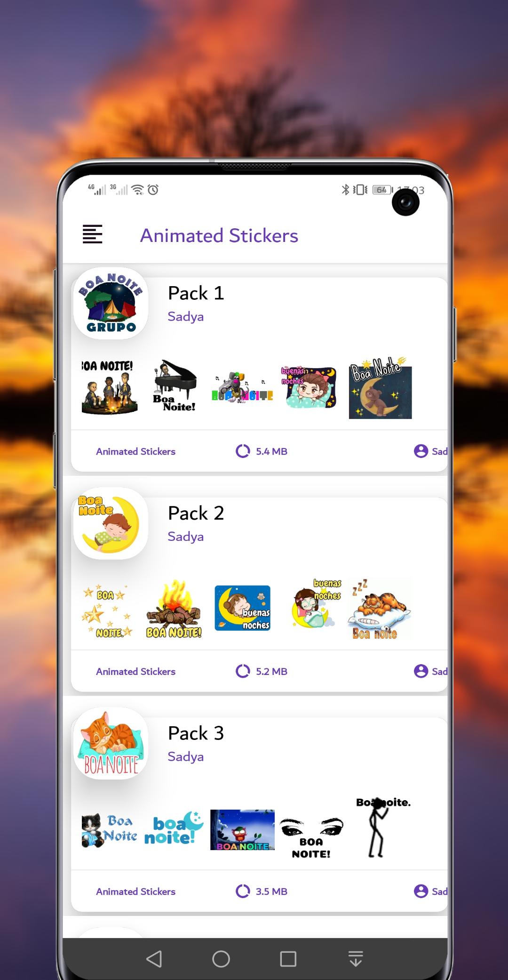Tap the 3.5 MB size label
The height and width of the screenshot is (980, 508).
[x=271, y=891]
